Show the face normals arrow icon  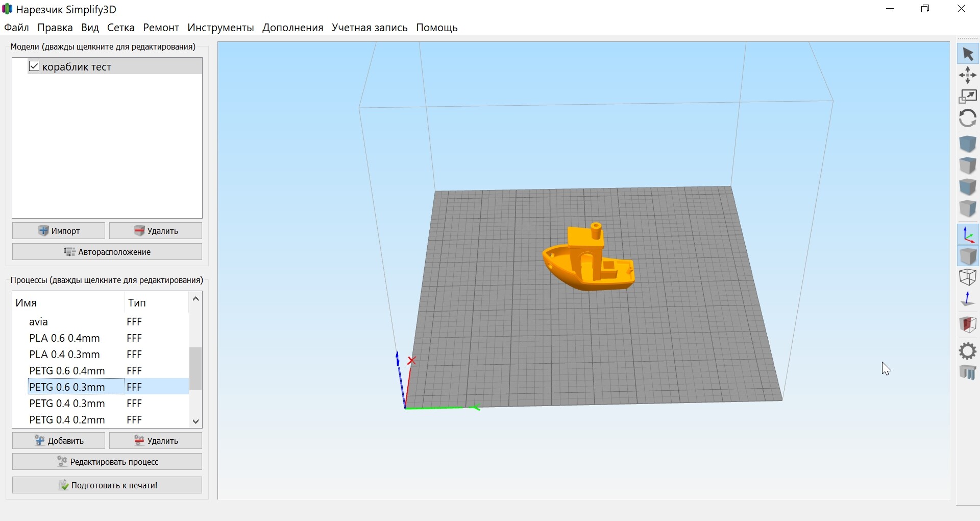968,299
